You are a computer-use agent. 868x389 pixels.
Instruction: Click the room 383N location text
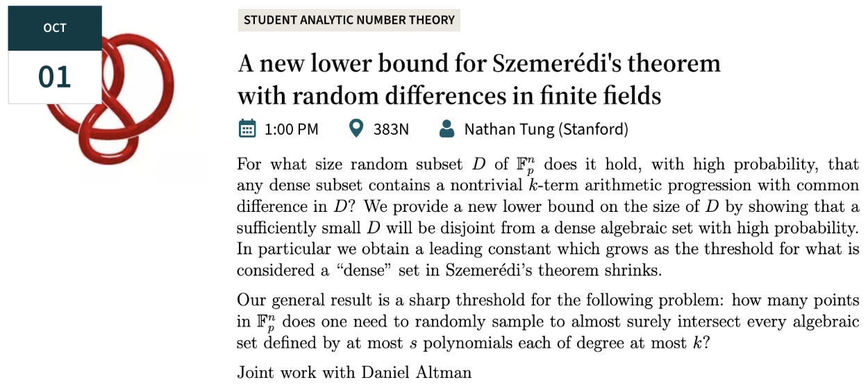tap(391, 129)
